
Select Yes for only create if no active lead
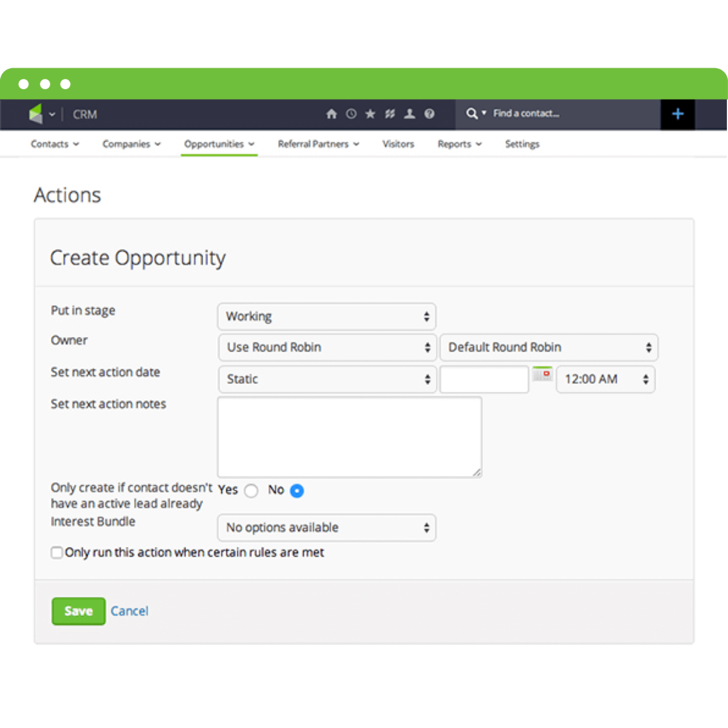(x=251, y=490)
